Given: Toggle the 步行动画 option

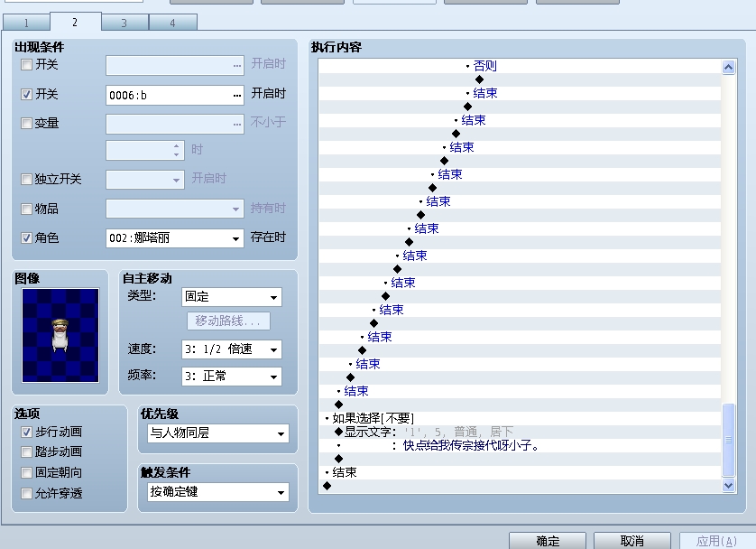Looking at the screenshot, I should (26, 432).
